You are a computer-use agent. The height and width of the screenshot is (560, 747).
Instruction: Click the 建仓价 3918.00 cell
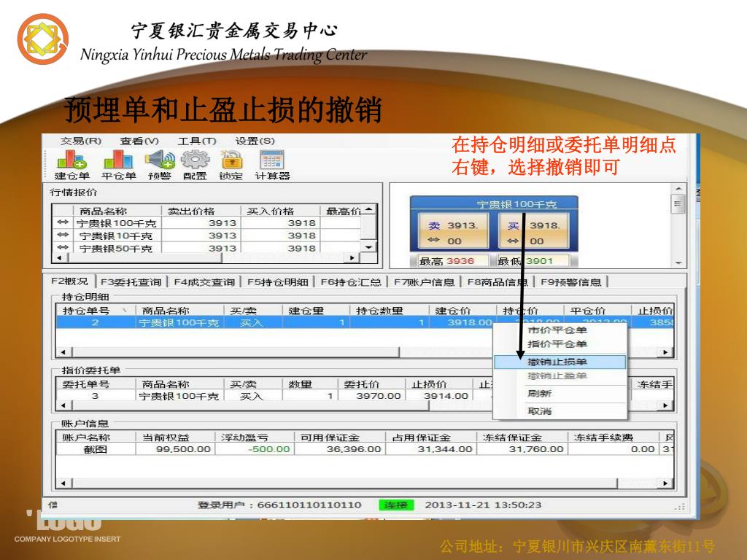[x=462, y=322]
